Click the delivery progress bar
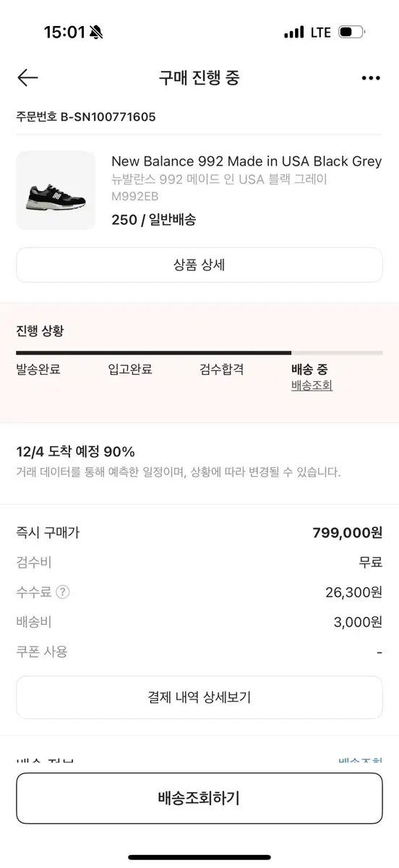Viewport: 399px width, 868px height. [x=199, y=353]
